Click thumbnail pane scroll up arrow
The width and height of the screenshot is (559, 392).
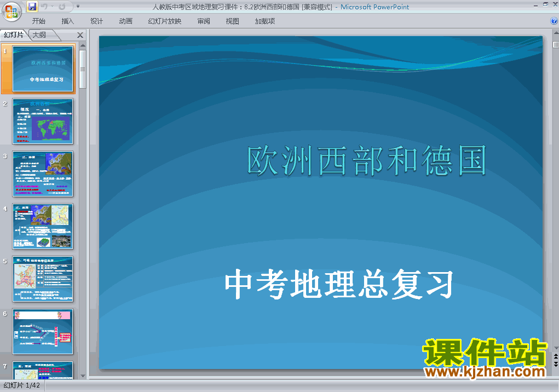pos(83,45)
